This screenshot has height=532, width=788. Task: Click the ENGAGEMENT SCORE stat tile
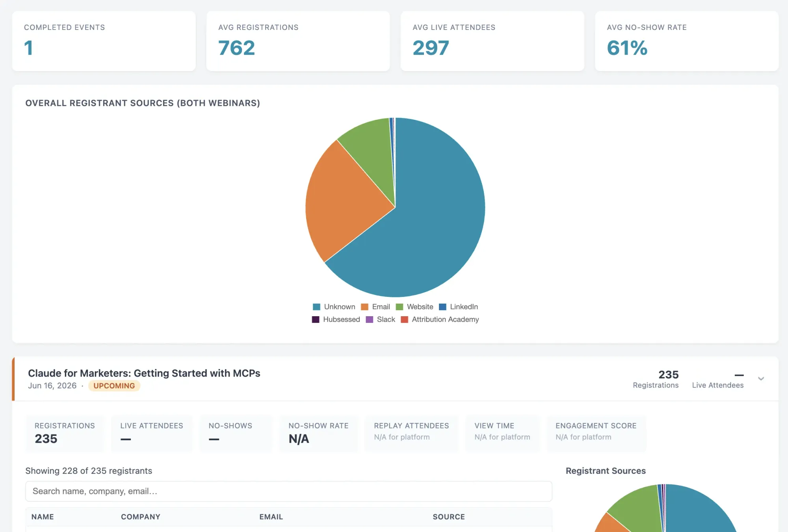[x=596, y=433]
